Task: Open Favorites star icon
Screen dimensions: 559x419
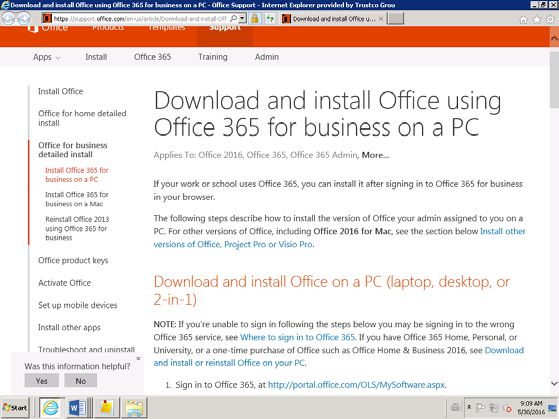Action: point(537,20)
